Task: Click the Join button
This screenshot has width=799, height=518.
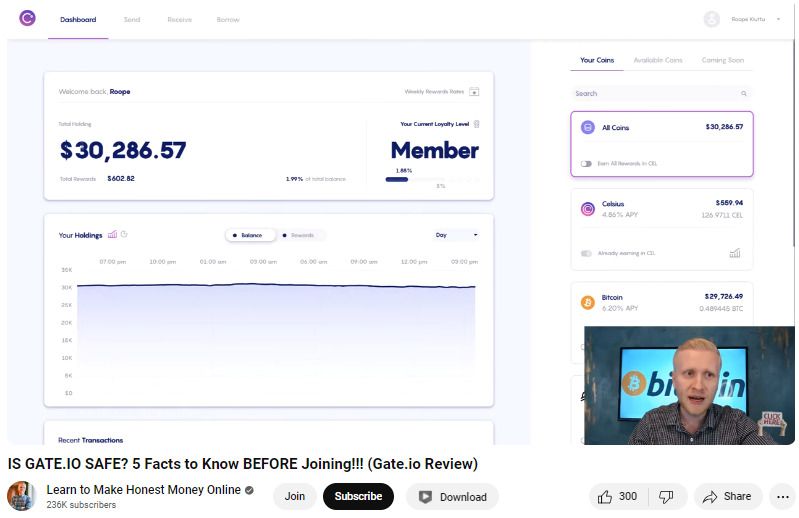Action: coord(295,496)
